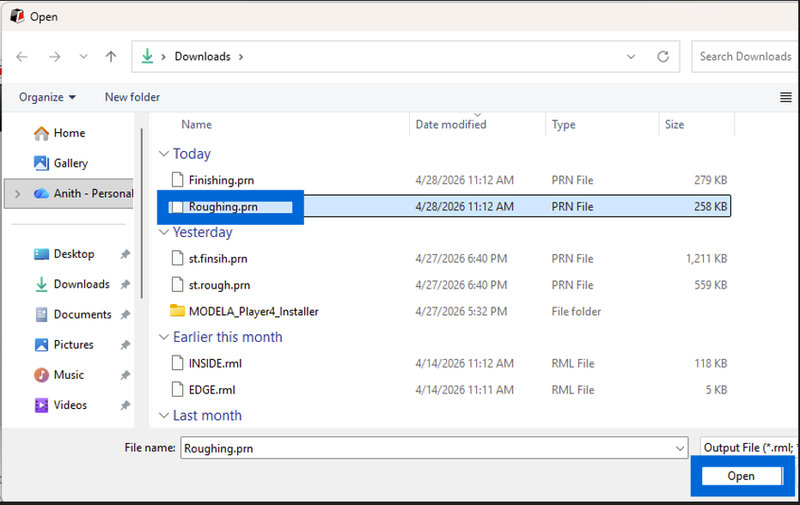
Task: Select the Roughing.prn file
Action: (x=223, y=207)
